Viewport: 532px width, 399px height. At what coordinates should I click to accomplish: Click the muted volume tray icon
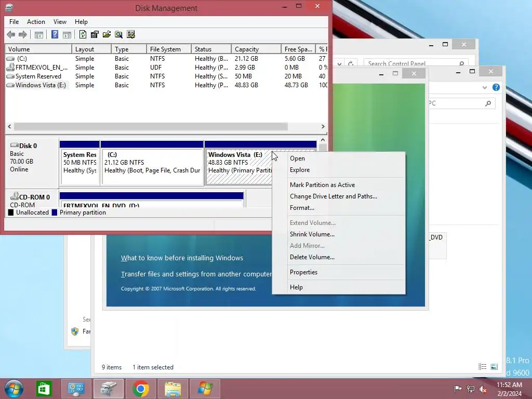pyautogui.click(x=484, y=389)
